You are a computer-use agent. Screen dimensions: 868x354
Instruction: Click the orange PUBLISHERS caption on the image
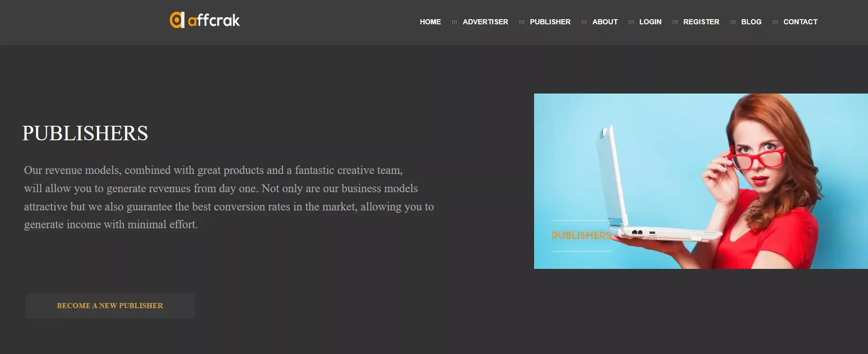point(581,235)
